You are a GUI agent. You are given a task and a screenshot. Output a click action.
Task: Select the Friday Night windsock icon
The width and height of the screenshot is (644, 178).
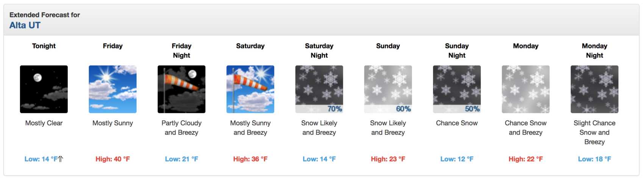(181, 89)
